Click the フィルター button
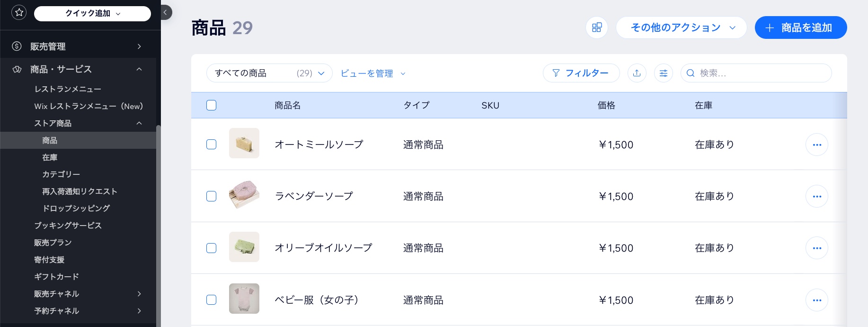Screen dimensions: 868x327 [x=581, y=73]
